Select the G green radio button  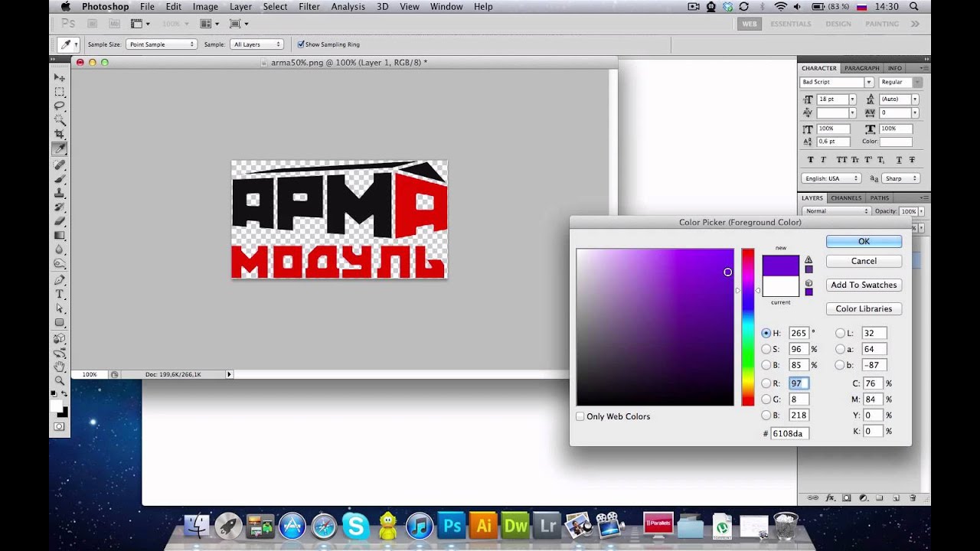766,399
